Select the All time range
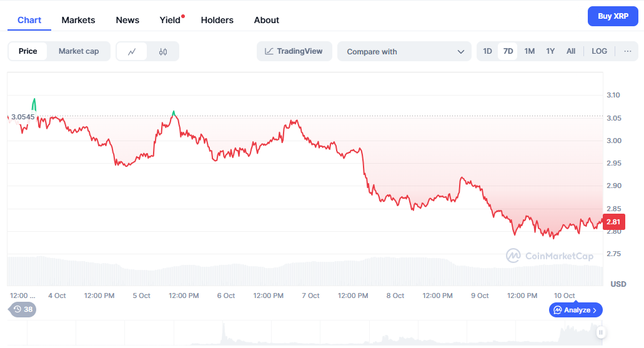The image size is (644, 348). (x=571, y=51)
